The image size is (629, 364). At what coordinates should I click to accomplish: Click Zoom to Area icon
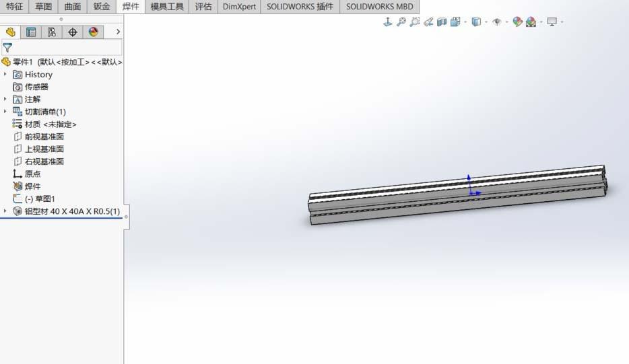[x=415, y=22]
